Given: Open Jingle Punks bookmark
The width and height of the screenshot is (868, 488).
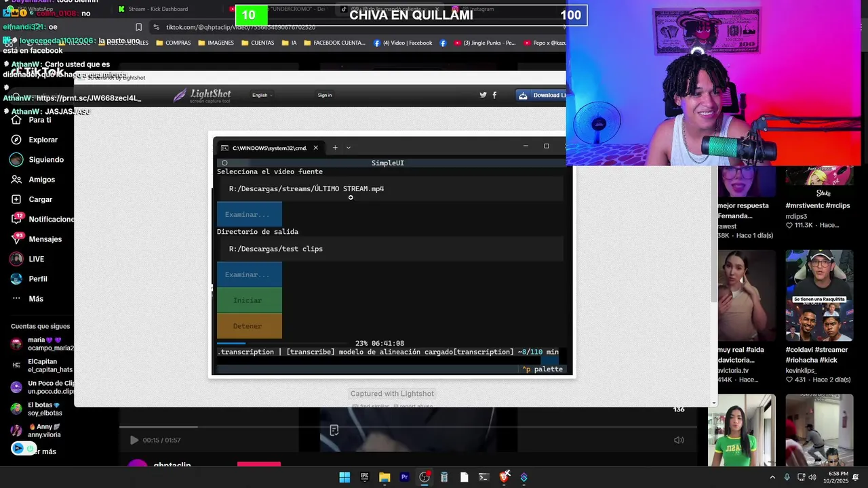Looking at the screenshot, I should (x=484, y=43).
